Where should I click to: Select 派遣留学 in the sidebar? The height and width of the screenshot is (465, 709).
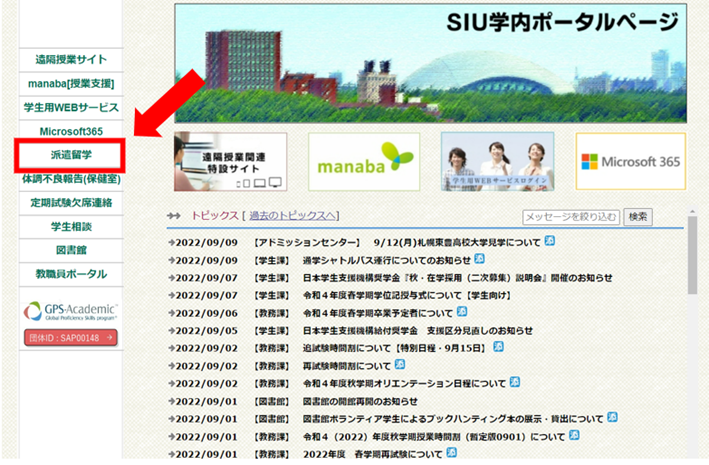point(70,155)
